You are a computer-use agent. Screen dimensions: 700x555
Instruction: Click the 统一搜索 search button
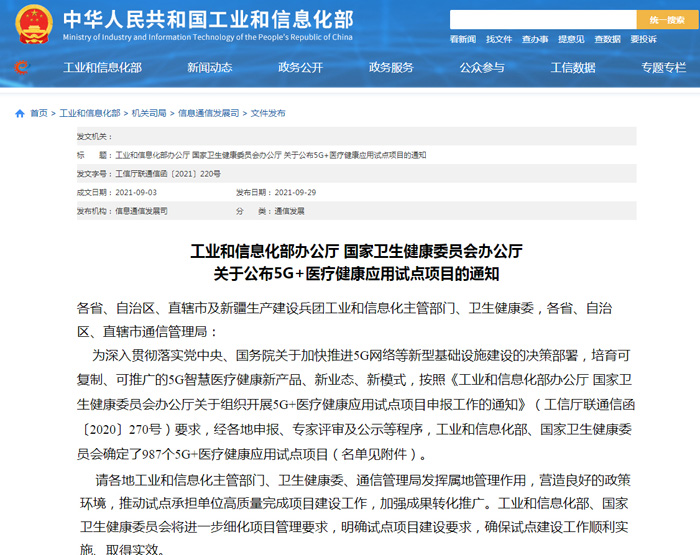667,20
